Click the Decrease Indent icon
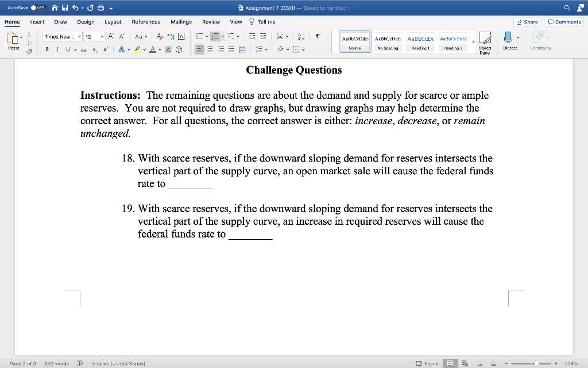This screenshot has width=588, height=368. pyautogui.click(x=252, y=36)
